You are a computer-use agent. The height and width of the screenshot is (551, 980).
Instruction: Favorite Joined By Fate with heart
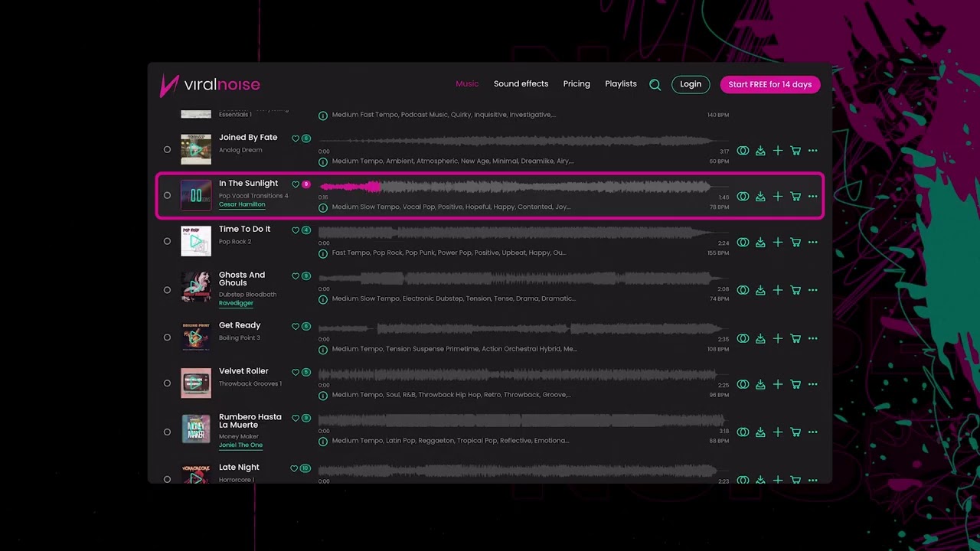[296, 139]
